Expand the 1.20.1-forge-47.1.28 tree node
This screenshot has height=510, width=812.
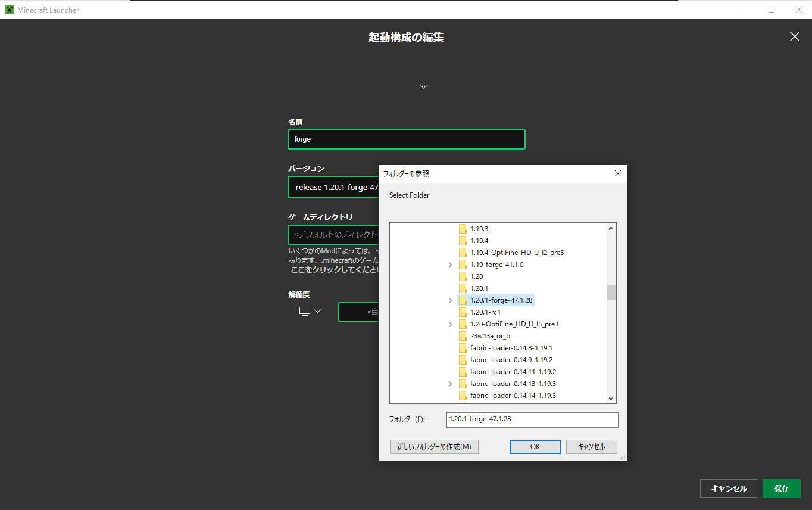(x=450, y=300)
